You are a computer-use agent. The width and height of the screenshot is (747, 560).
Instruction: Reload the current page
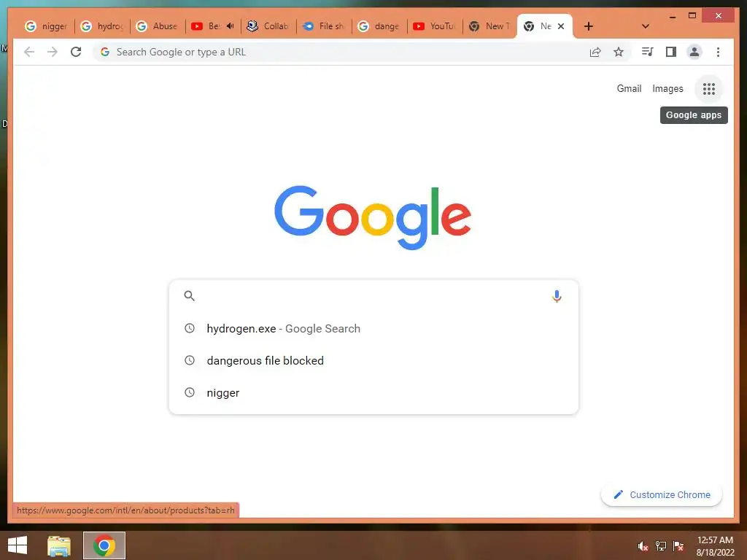76,52
